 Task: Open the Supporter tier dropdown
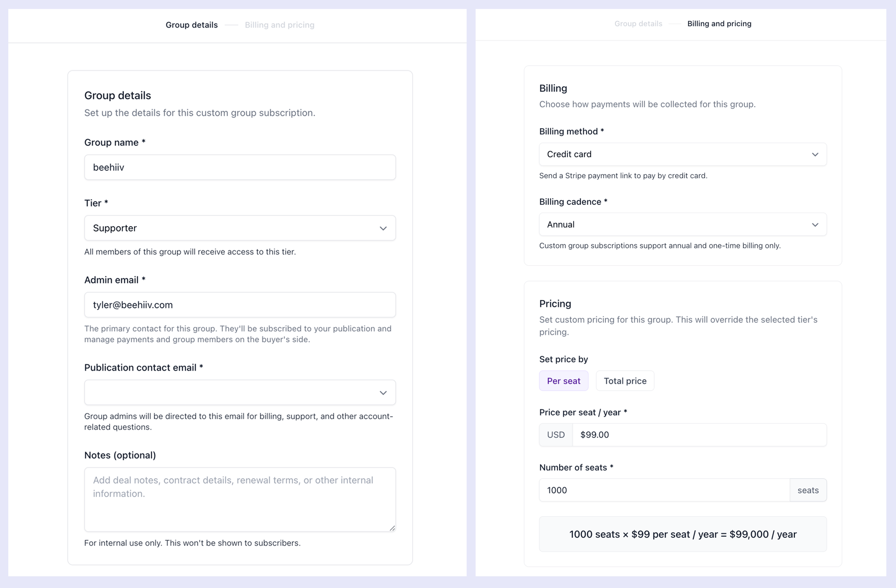coord(240,228)
